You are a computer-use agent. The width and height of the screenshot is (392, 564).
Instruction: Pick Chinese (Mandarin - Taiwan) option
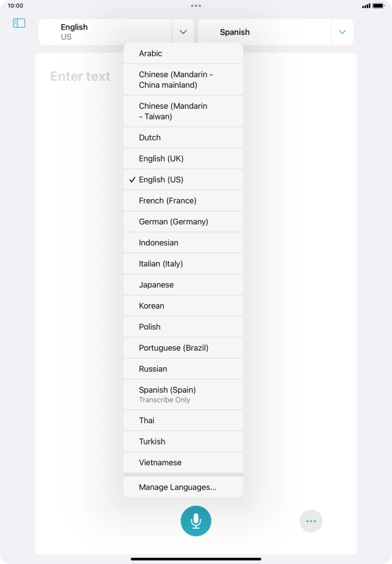coord(183,111)
